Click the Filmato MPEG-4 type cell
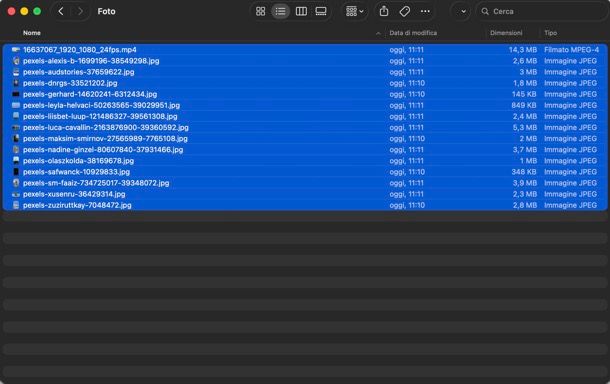The width and height of the screenshot is (610, 384). pyautogui.click(x=571, y=49)
